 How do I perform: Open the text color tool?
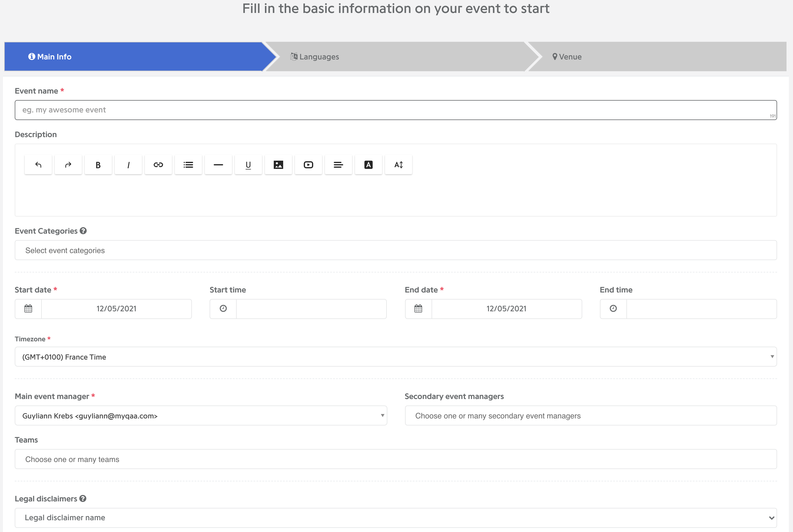[x=369, y=165]
